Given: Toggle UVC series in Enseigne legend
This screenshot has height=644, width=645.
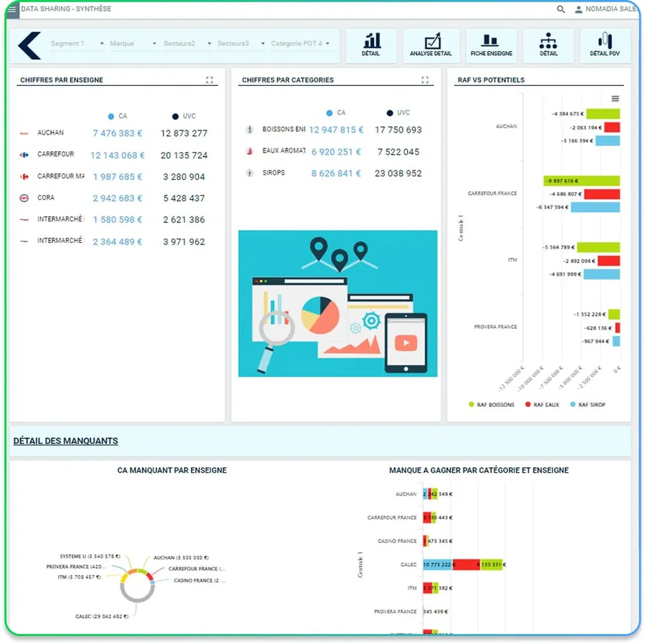Looking at the screenshot, I should tap(184, 116).
